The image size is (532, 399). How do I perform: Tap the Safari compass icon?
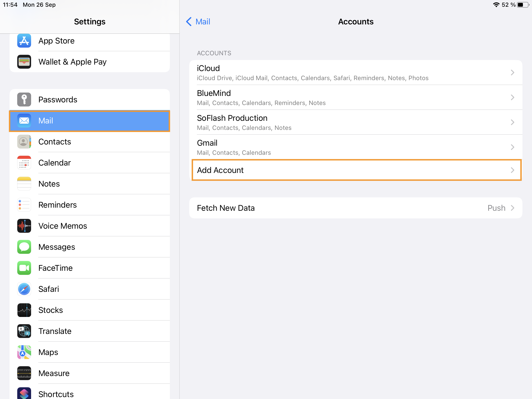pyautogui.click(x=24, y=289)
